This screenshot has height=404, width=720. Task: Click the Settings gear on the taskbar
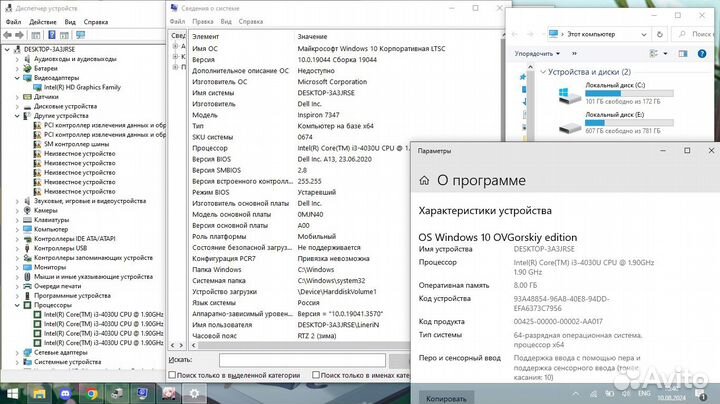[194, 393]
